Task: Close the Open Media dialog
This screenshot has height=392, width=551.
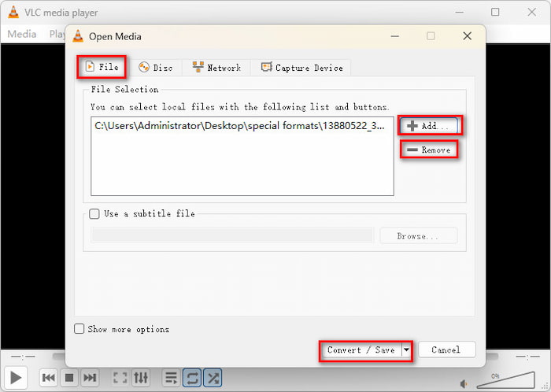Action: tap(467, 36)
